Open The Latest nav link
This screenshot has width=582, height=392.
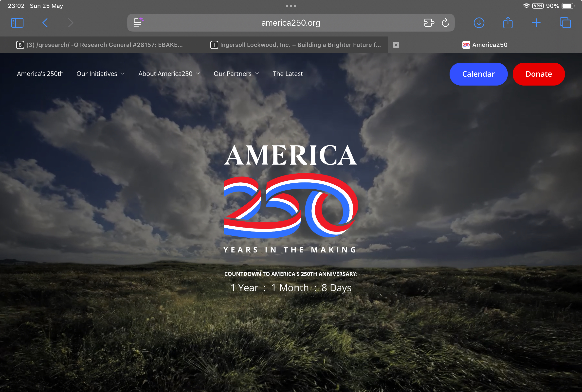point(288,74)
